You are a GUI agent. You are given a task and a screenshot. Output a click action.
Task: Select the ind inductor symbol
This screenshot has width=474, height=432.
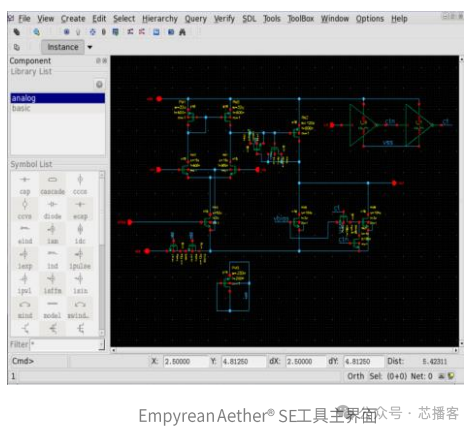52,259
